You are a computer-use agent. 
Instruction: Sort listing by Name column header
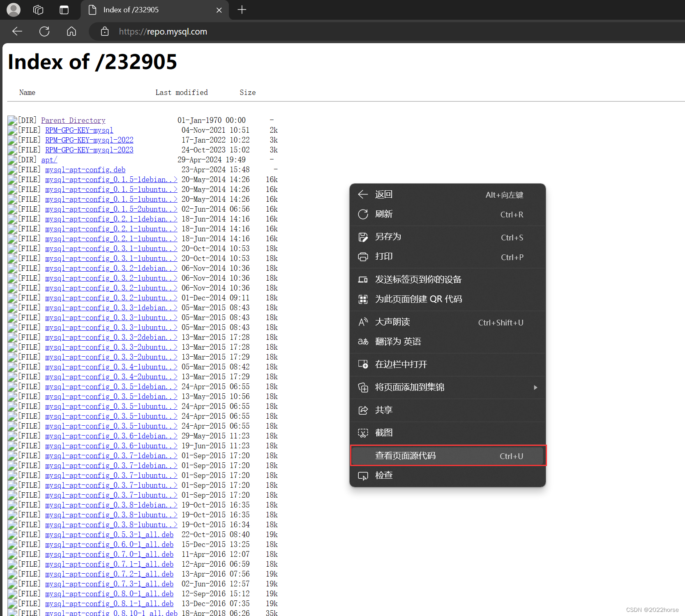click(27, 92)
